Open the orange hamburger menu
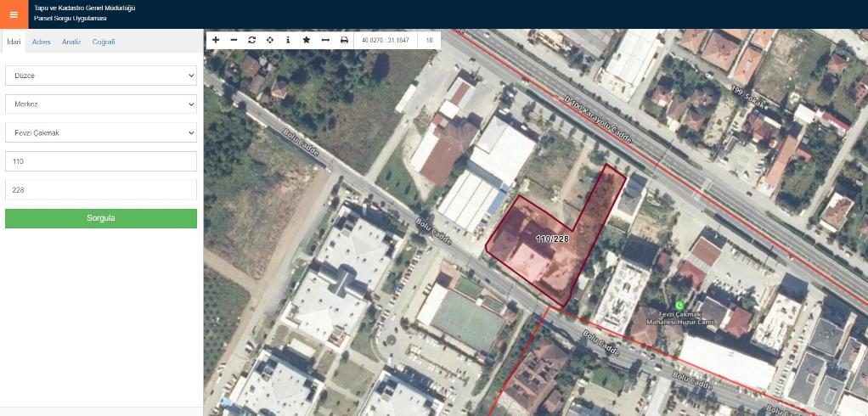This screenshot has width=868, height=416. pos(14,14)
